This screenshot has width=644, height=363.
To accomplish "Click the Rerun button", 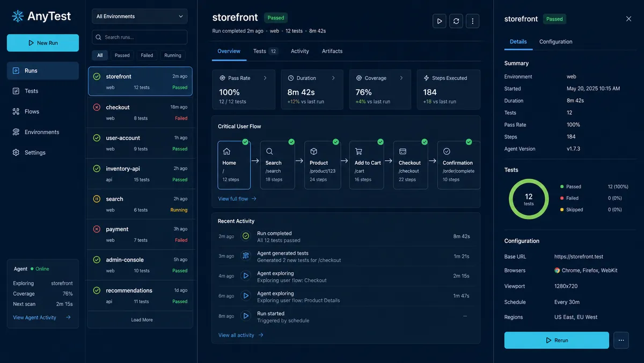I will (x=557, y=340).
